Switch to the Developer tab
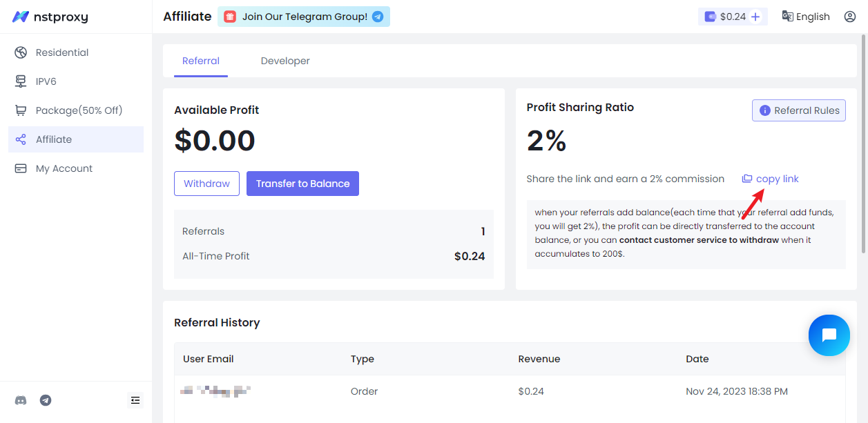The width and height of the screenshot is (868, 423). [x=285, y=61]
